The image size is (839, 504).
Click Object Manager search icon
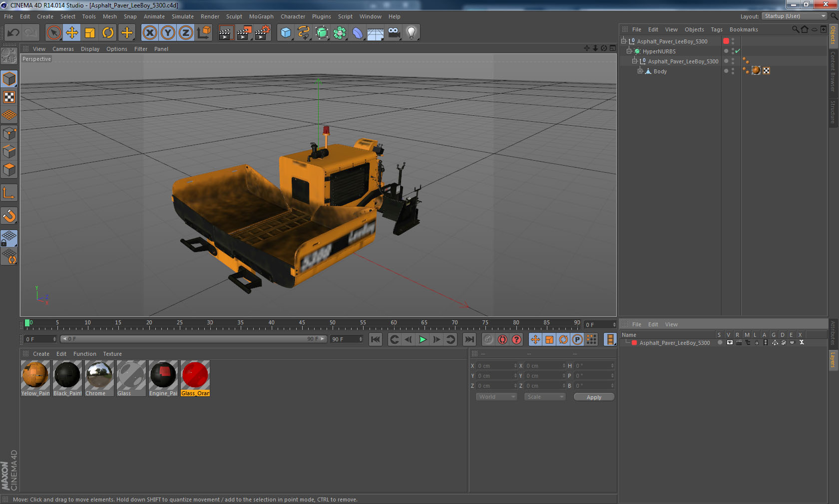pyautogui.click(x=796, y=29)
